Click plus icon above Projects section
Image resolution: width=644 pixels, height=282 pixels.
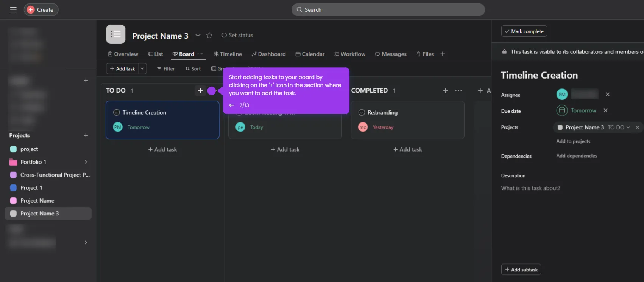[x=86, y=81]
